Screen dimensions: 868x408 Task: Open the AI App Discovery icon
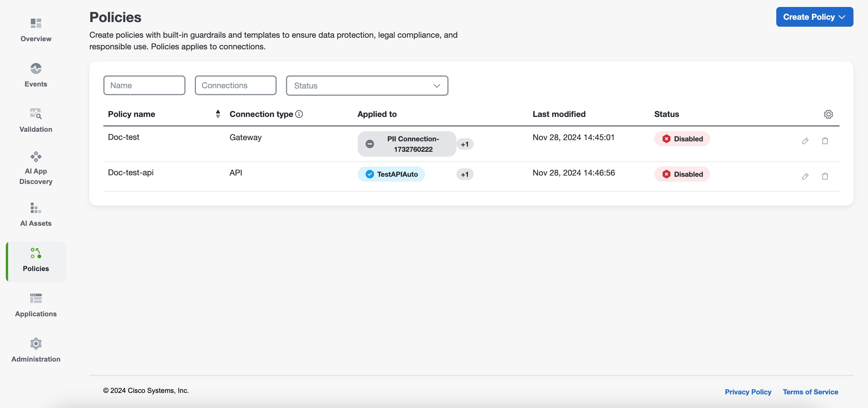pyautogui.click(x=36, y=157)
